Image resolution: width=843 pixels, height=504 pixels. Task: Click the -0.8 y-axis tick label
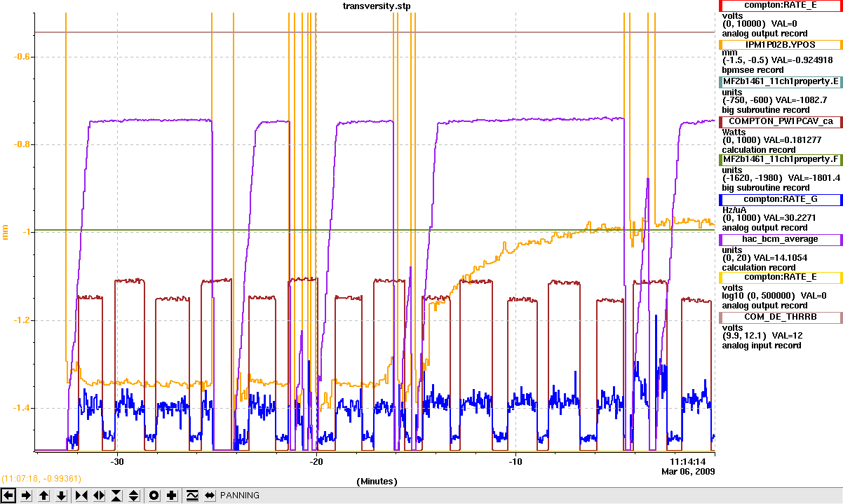(23, 144)
